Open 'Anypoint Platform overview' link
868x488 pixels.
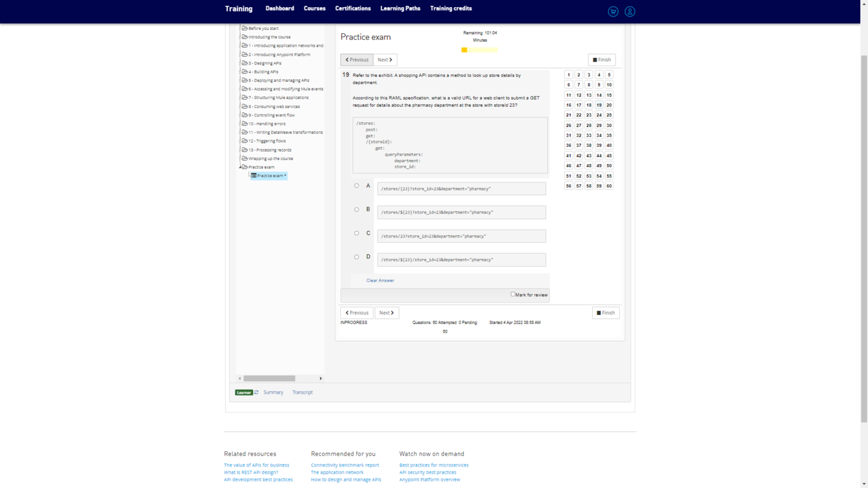coord(429,480)
